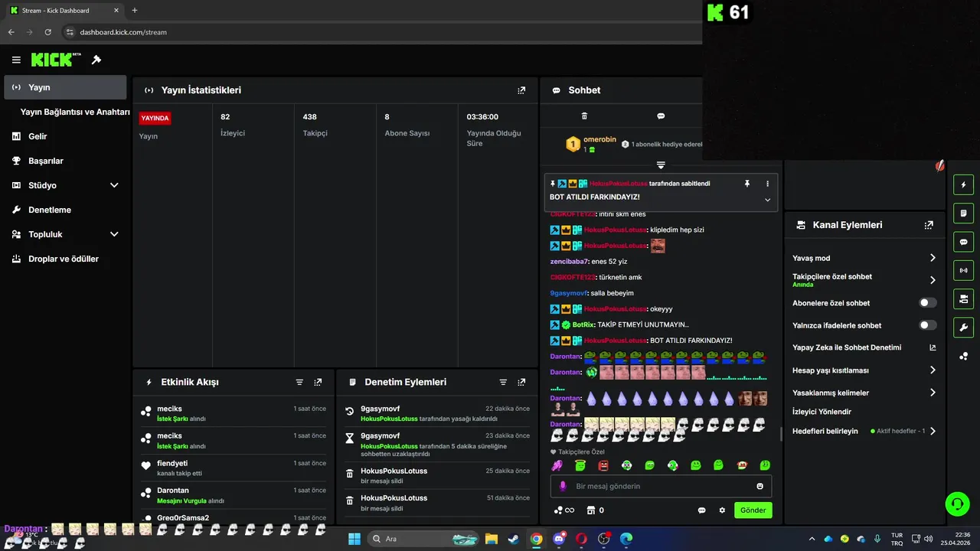Open Discord from the taskbar
This screenshot has height=551, width=980.
[x=559, y=539]
